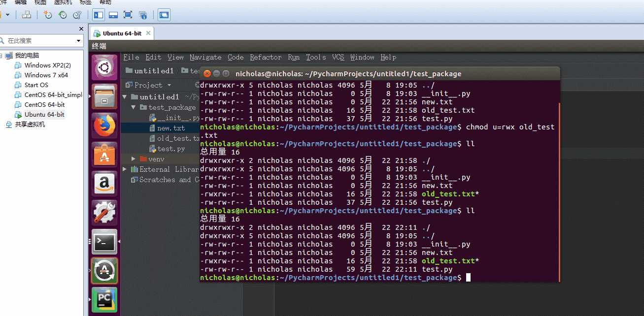The height and width of the screenshot is (316, 644).
Task: Click the terminal window scrollbar
Action: (x=559, y=191)
